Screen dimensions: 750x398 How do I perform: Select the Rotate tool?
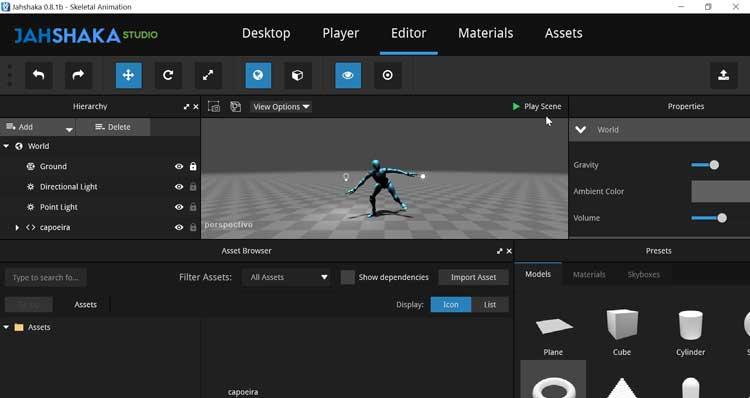click(x=168, y=75)
